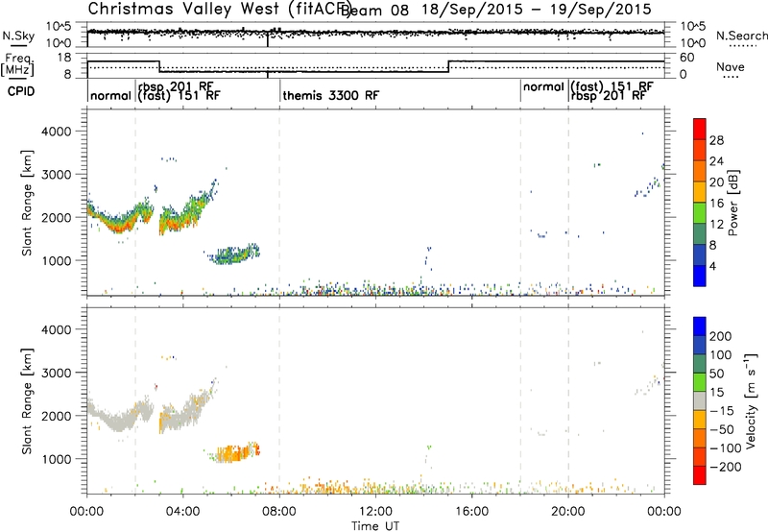This screenshot has height=532, width=768.
Task: Select the gray segment of velocity color bar
Action: (x=700, y=400)
